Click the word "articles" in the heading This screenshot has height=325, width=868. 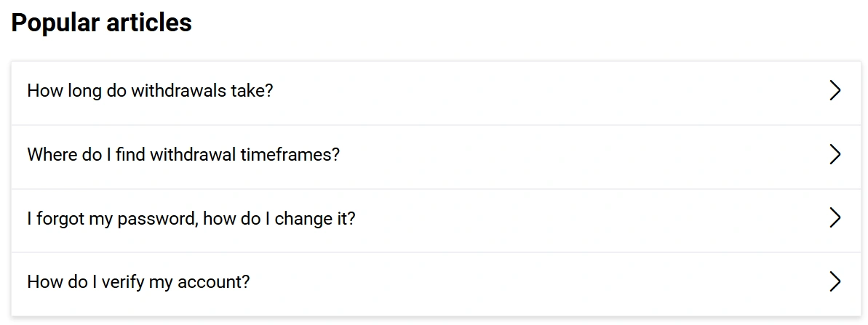(x=149, y=23)
